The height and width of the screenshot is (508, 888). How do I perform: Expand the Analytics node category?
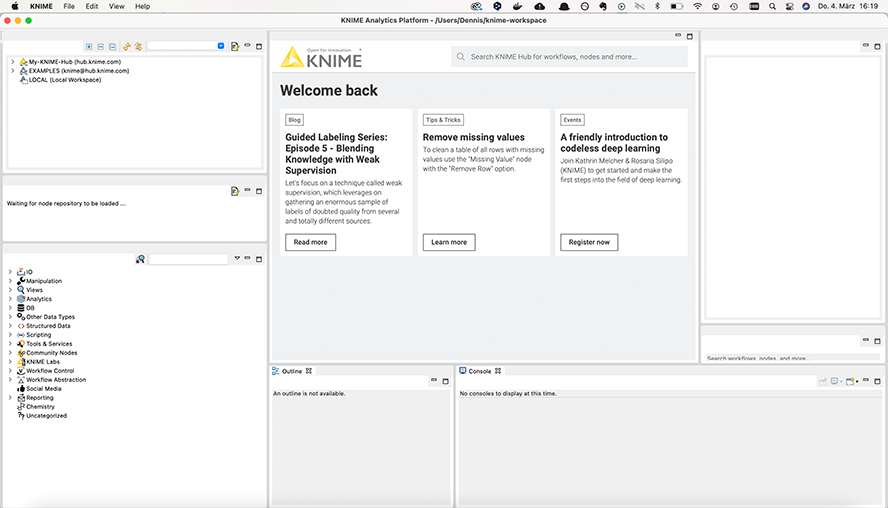click(10, 299)
